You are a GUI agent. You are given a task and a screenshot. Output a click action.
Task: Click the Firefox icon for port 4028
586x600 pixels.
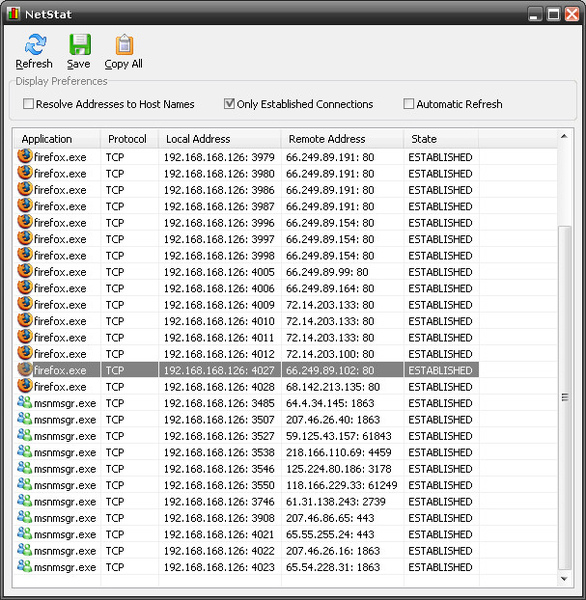(25, 386)
